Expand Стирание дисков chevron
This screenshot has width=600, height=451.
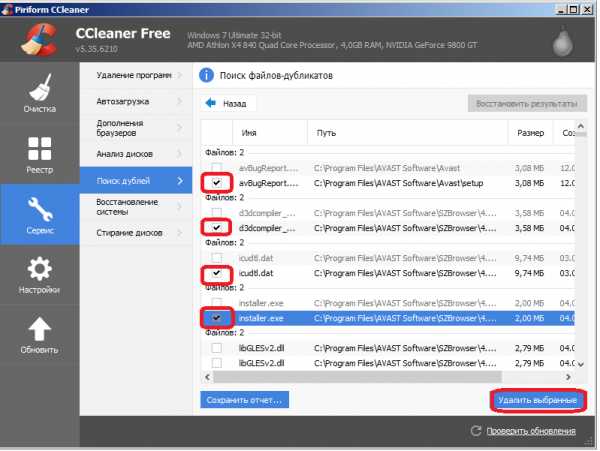[x=180, y=233]
